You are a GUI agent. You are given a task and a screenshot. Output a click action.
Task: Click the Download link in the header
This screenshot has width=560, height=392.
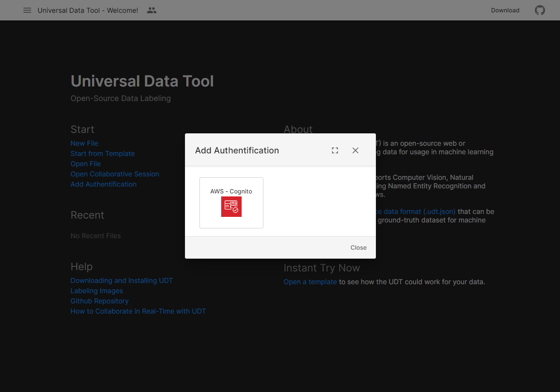(x=505, y=10)
